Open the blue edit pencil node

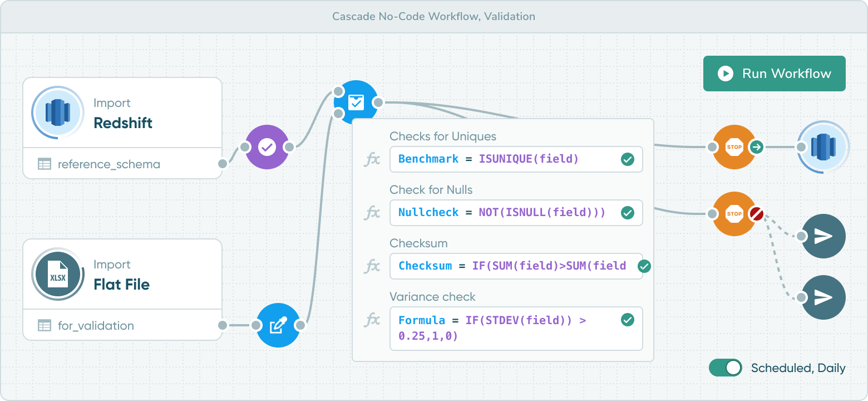(278, 325)
